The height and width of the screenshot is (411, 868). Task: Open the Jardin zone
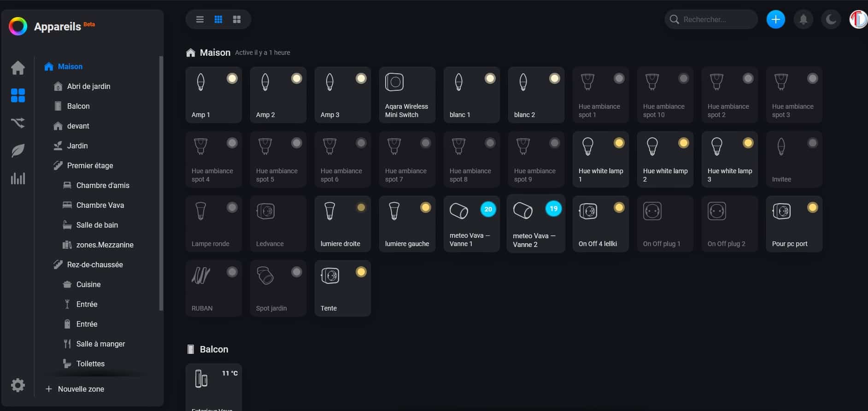(x=77, y=146)
